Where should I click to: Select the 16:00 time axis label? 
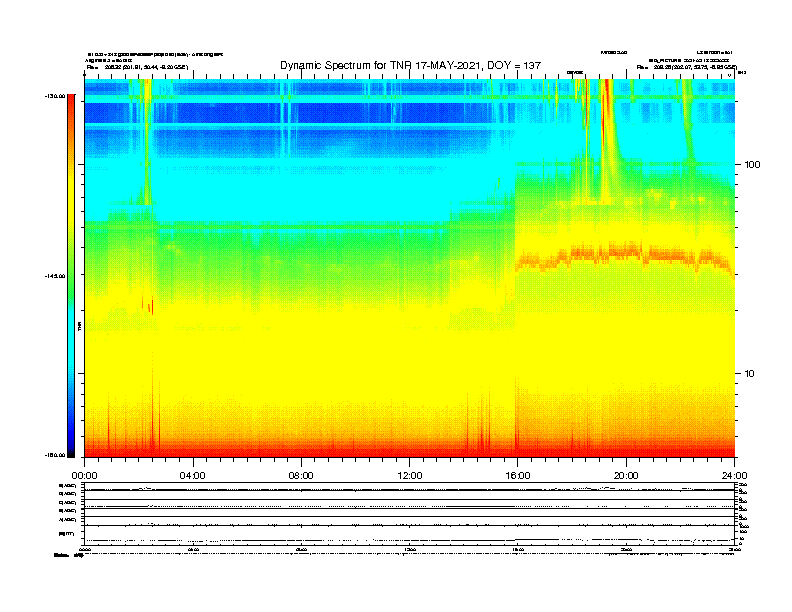point(518,475)
